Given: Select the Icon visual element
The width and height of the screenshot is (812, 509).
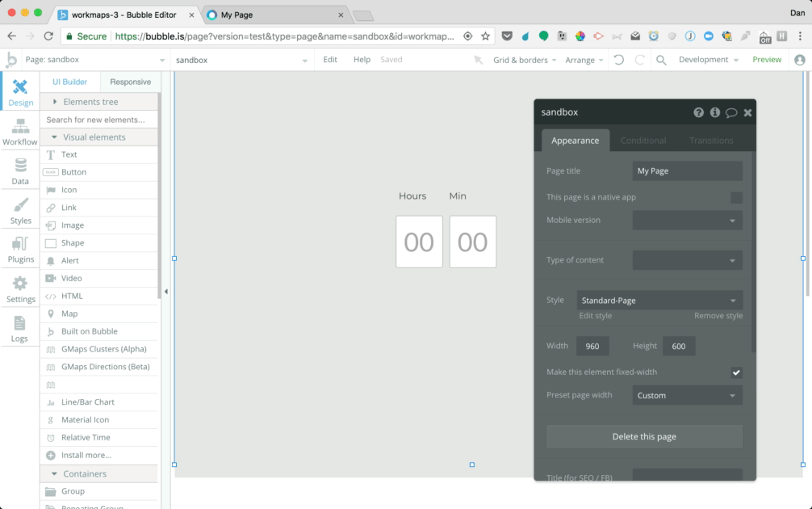Looking at the screenshot, I should (99, 190).
